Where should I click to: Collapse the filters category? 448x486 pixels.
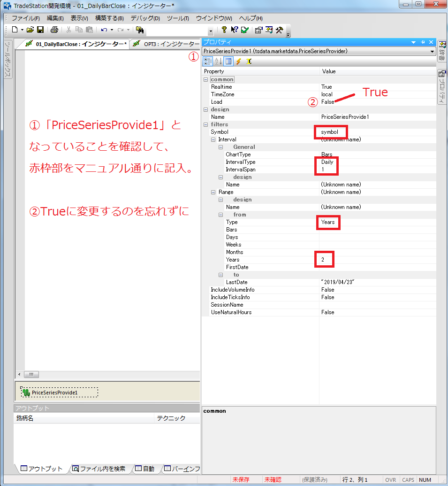[x=205, y=124]
